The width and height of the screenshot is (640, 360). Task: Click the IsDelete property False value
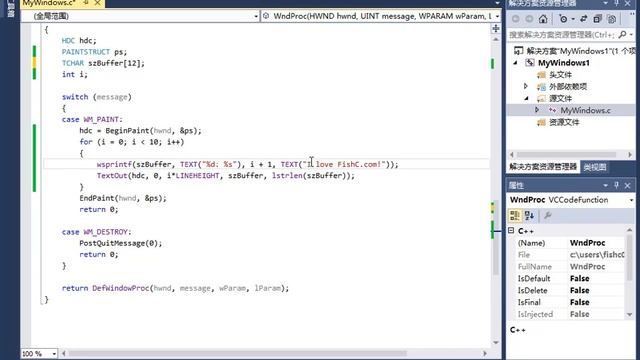(580, 290)
